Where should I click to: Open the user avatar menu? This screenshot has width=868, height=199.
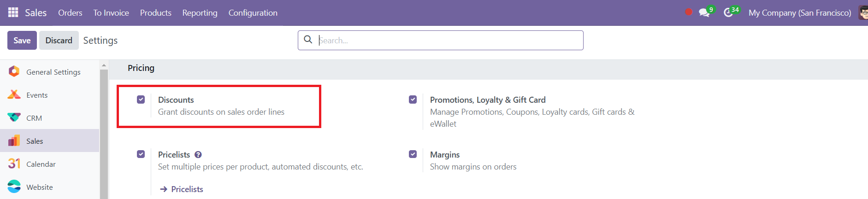863,12
